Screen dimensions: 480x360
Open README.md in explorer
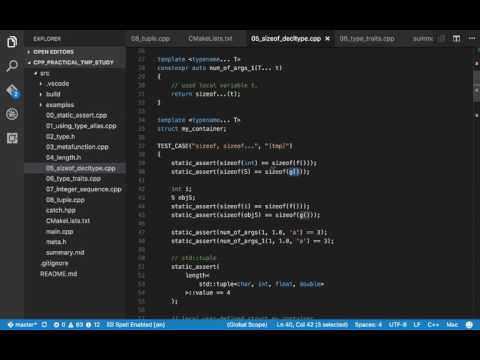tap(59, 274)
